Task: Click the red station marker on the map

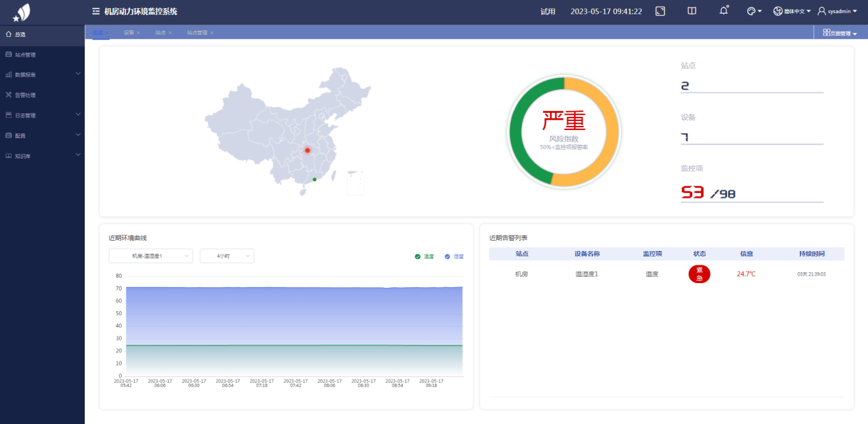Action: pos(307,150)
